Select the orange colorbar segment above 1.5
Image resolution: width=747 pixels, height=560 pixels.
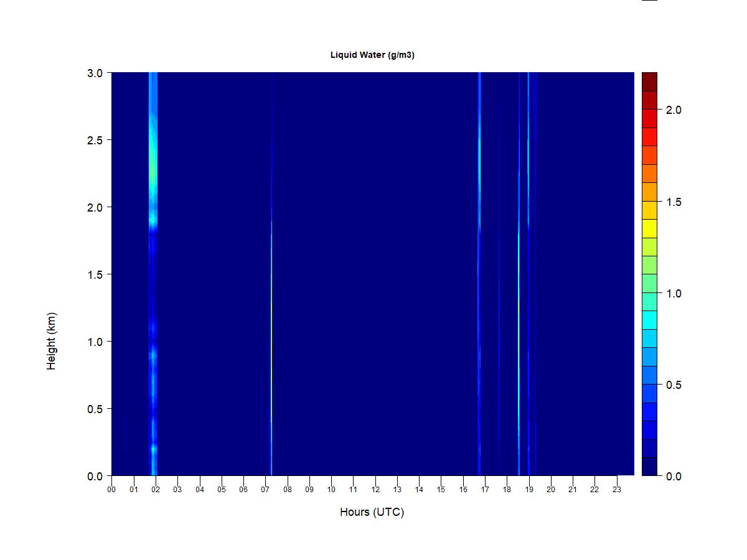click(649, 192)
